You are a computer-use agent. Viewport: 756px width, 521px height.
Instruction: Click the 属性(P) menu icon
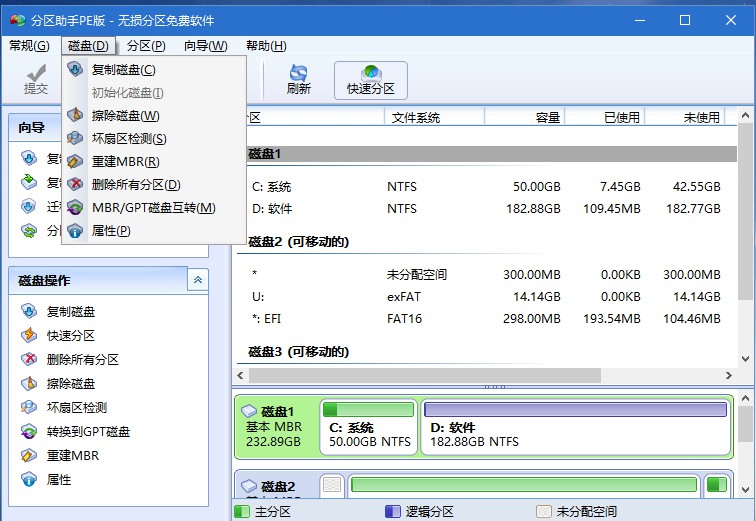[75, 231]
